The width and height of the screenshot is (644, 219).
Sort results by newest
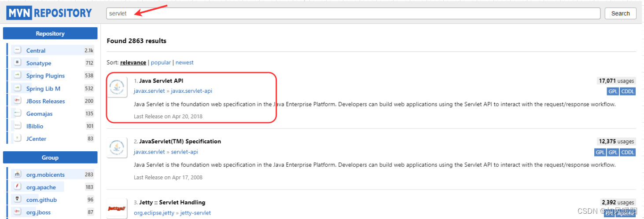pos(184,62)
